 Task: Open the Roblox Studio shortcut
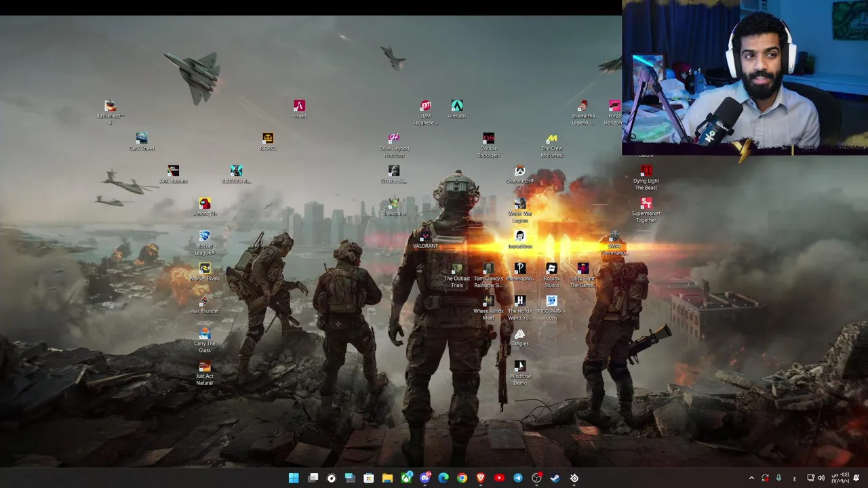pyautogui.click(x=551, y=275)
